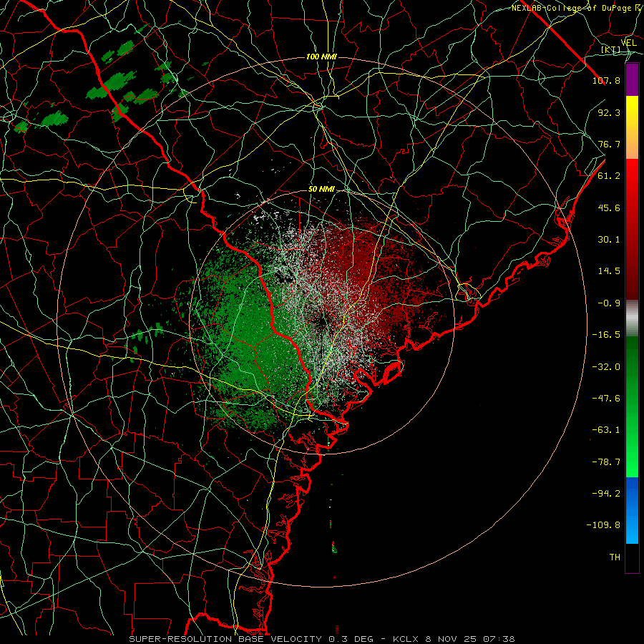This screenshot has width=644, height=644.
Task: Pick the green segment of the color bar
Action: point(632,406)
